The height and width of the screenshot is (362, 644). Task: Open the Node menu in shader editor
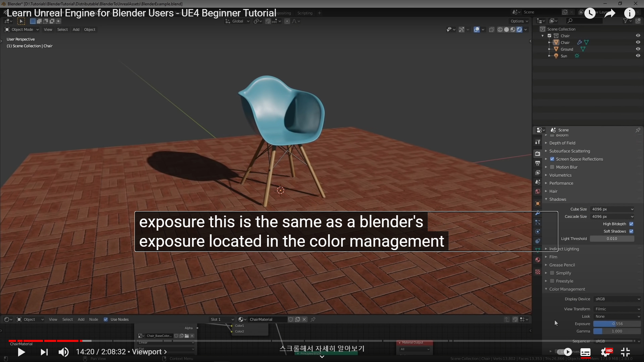94,319
